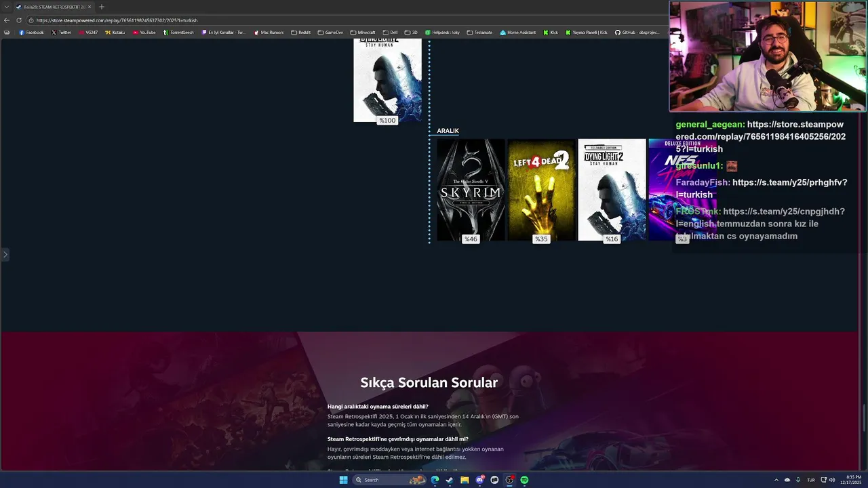
Task: Open FaradayFish's s.team link in chat
Action: (762, 188)
